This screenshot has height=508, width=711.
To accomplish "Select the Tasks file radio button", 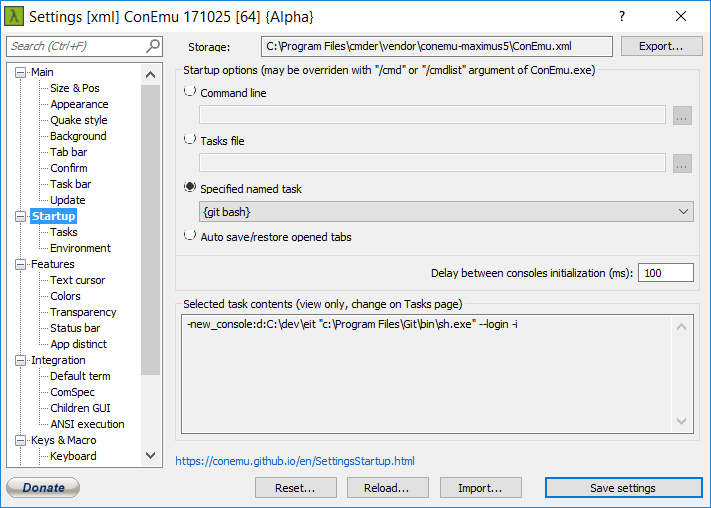I will (x=190, y=140).
